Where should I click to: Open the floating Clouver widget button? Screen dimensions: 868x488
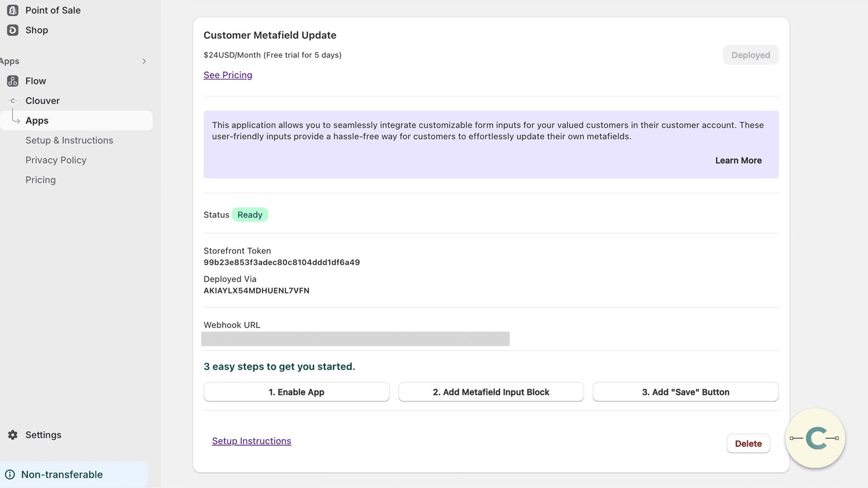[814, 439]
